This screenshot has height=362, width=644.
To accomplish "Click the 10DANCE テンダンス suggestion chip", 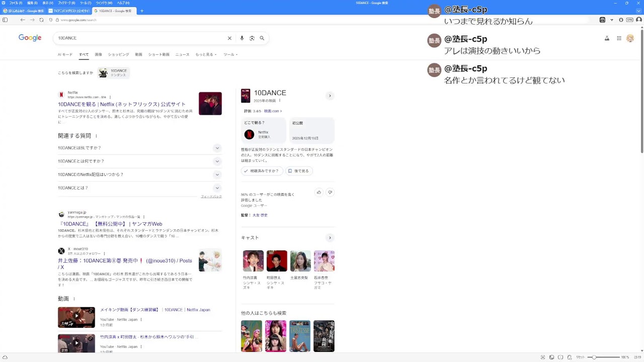I will [x=114, y=73].
